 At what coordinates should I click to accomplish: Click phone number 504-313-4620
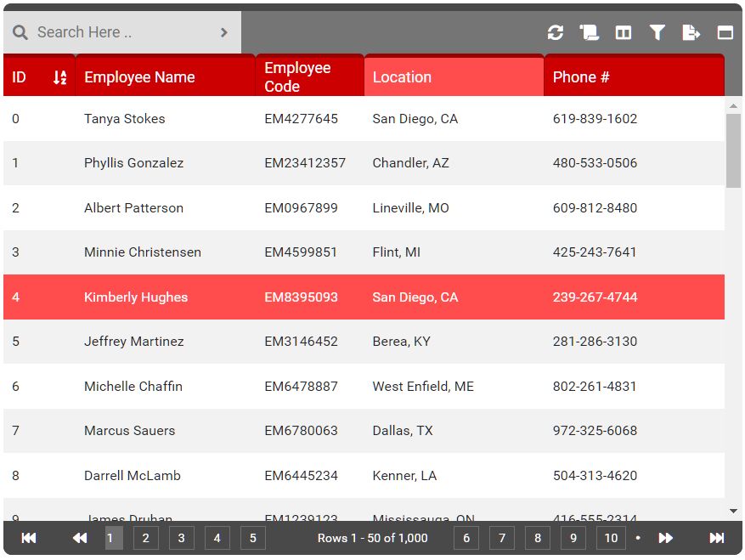(595, 475)
